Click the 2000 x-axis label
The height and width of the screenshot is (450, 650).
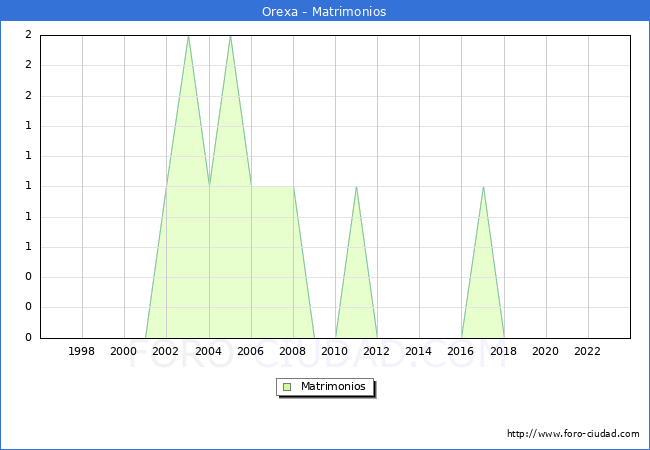[x=124, y=351]
